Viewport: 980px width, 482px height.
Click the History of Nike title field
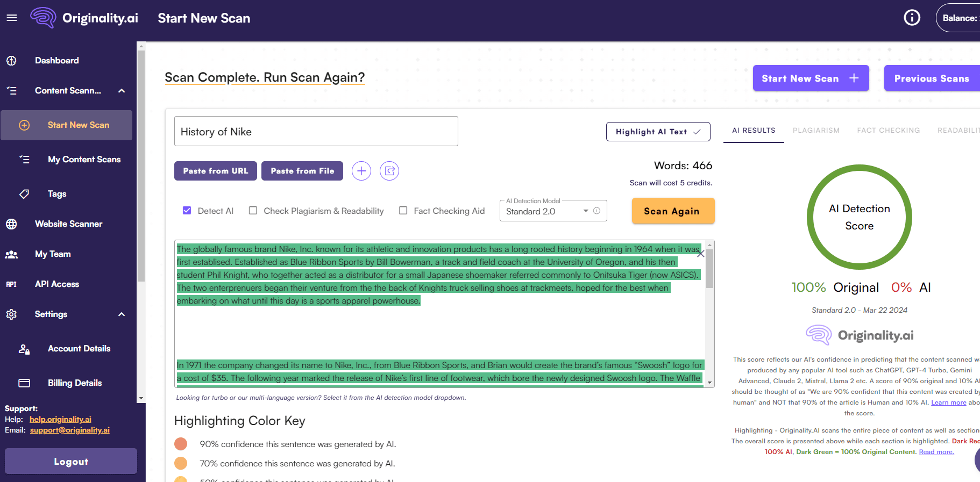click(x=316, y=132)
